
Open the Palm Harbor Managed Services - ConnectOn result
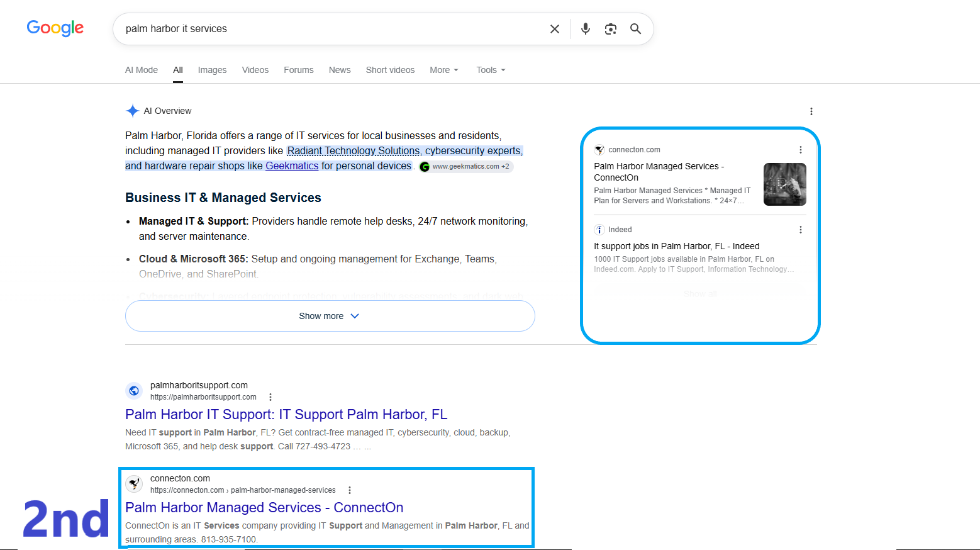(x=264, y=508)
